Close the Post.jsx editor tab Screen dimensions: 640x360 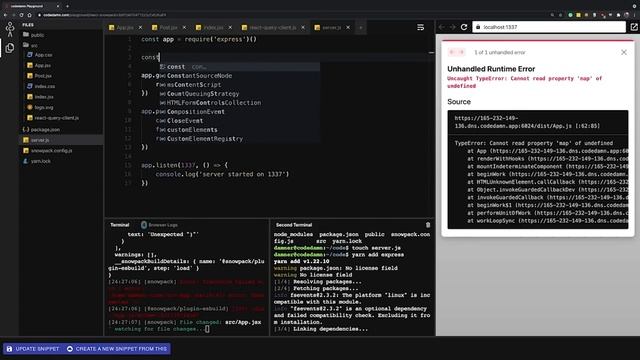click(x=184, y=27)
